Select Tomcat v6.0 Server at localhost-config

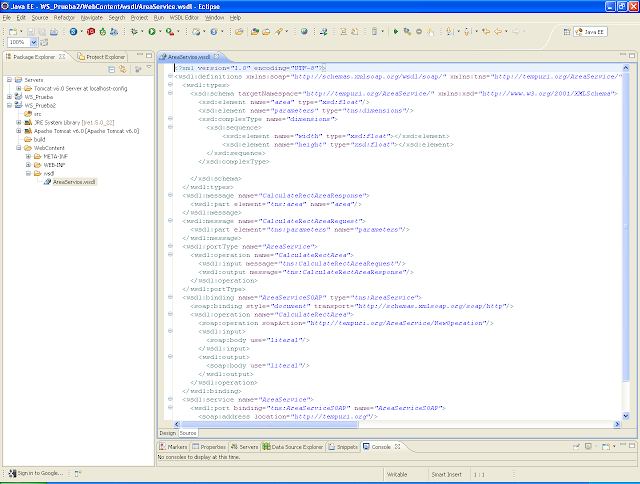pyautogui.click(x=80, y=89)
